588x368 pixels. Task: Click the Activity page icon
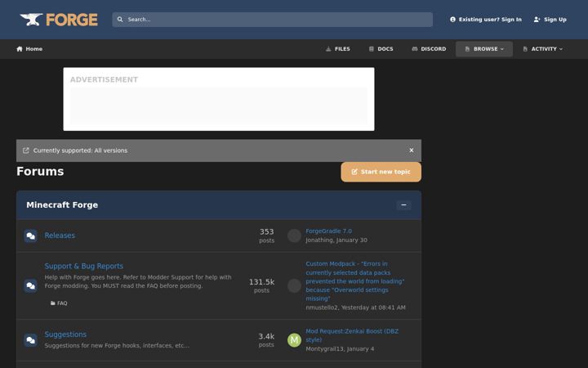point(525,49)
